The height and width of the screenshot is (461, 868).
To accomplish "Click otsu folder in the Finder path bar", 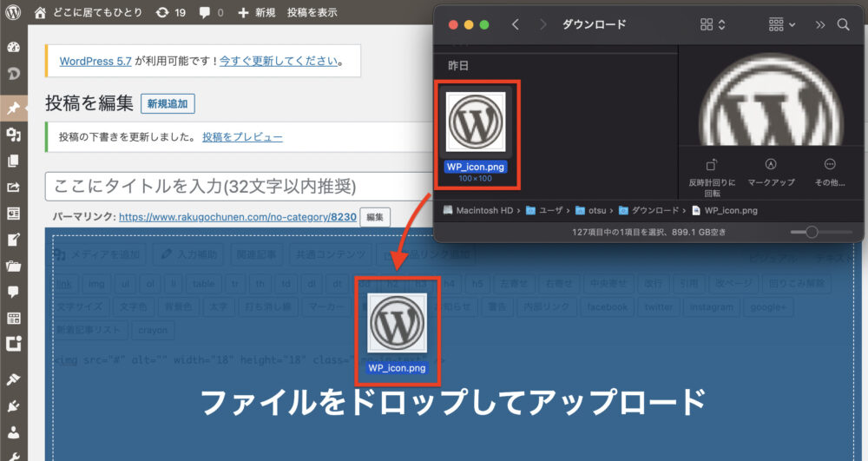I will point(590,210).
